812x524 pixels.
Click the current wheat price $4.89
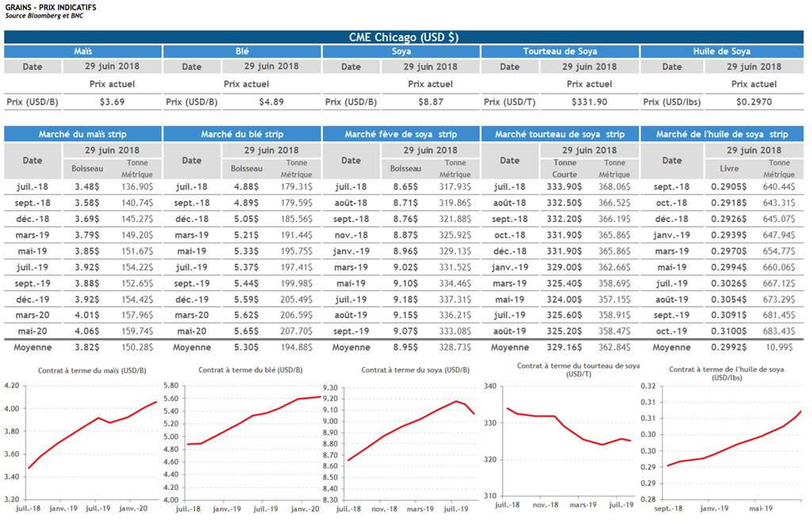pyautogui.click(x=271, y=101)
